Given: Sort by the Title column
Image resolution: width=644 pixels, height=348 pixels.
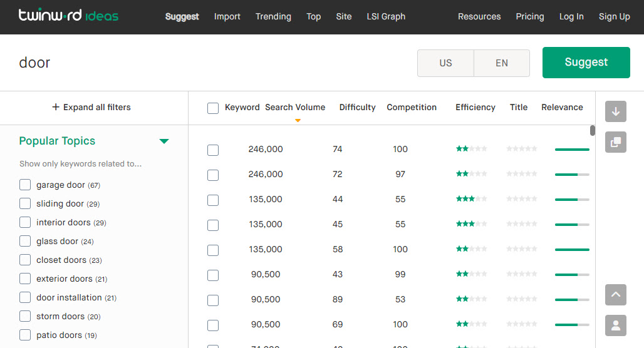Looking at the screenshot, I should click(519, 107).
